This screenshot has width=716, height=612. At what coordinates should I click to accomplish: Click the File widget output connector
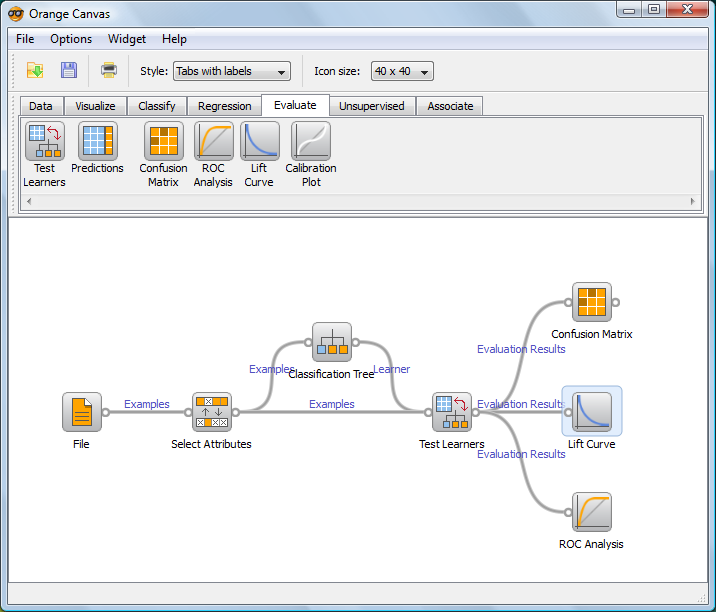(x=106, y=412)
